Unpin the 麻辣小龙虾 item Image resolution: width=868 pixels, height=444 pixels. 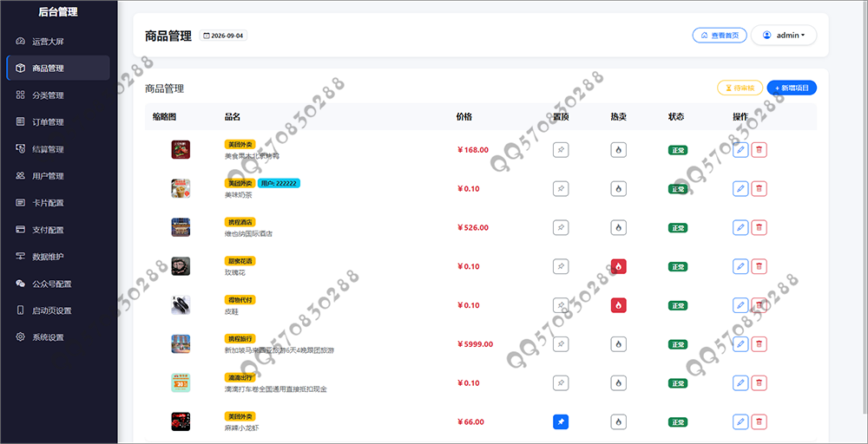[561, 421]
